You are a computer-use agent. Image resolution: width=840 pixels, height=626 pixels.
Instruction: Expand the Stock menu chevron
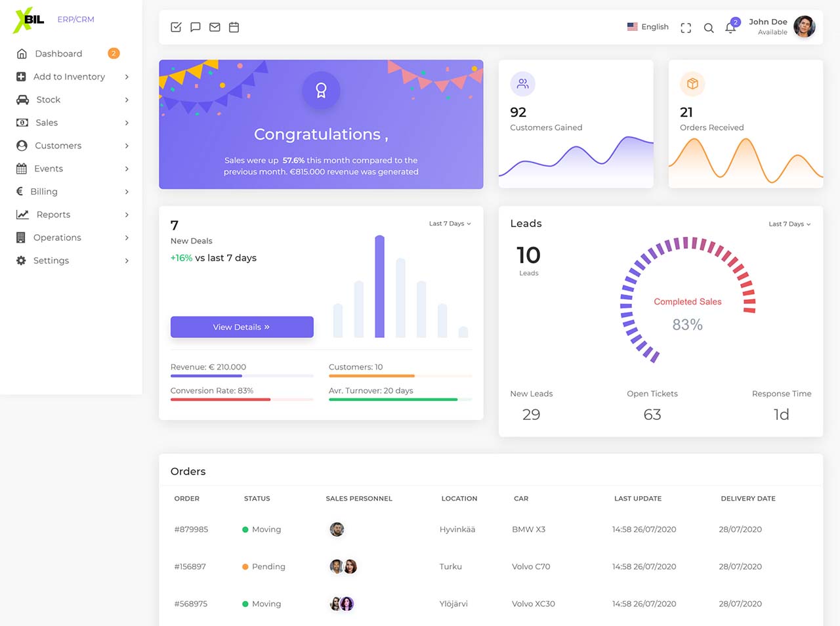pos(127,100)
